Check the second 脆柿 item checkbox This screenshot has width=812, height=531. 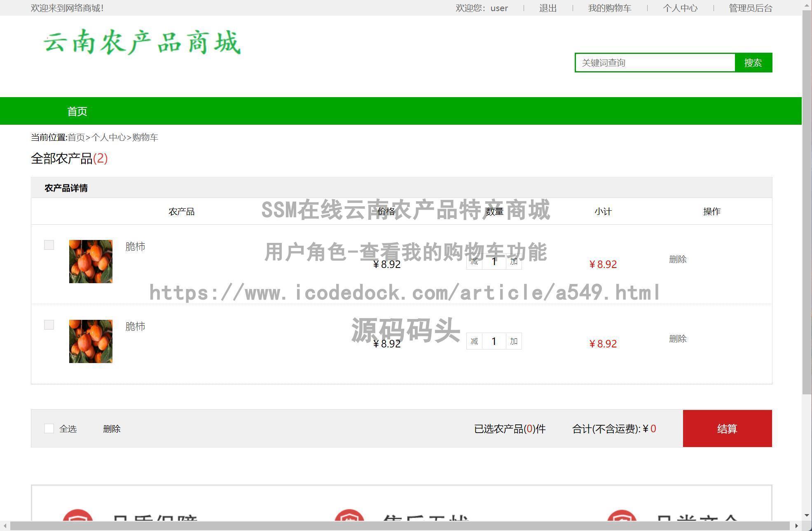click(x=49, y=325)
